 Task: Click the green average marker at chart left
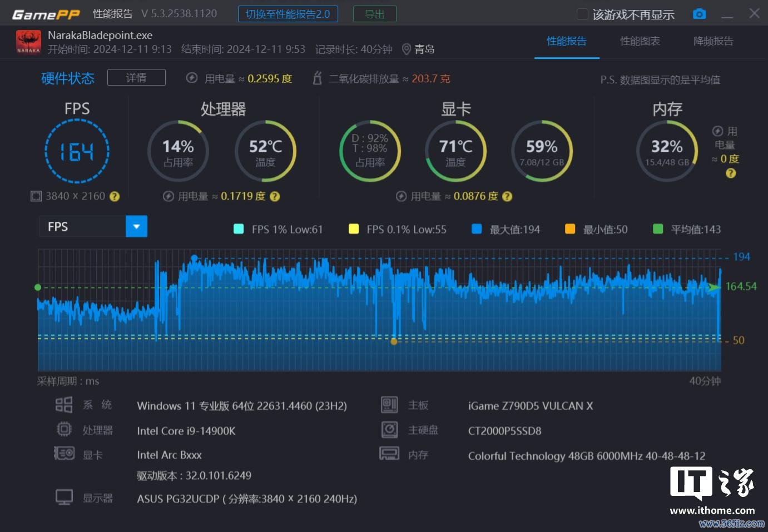point(38,287)
